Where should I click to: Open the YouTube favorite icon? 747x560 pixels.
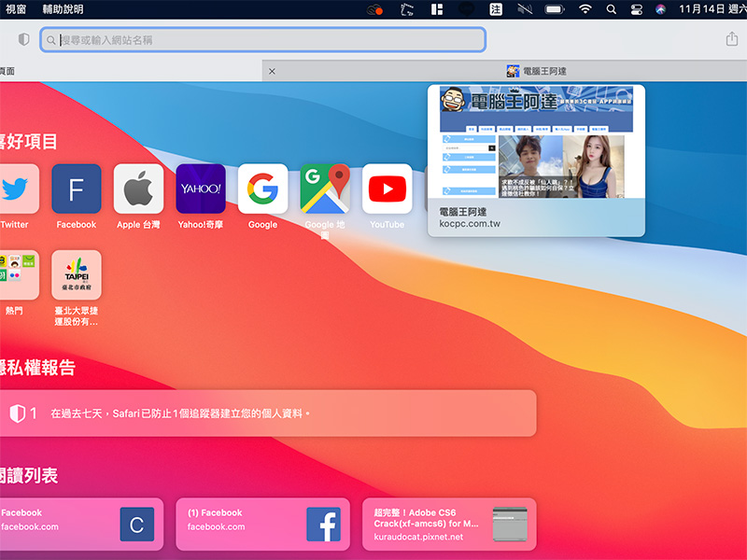coord(387,189)
